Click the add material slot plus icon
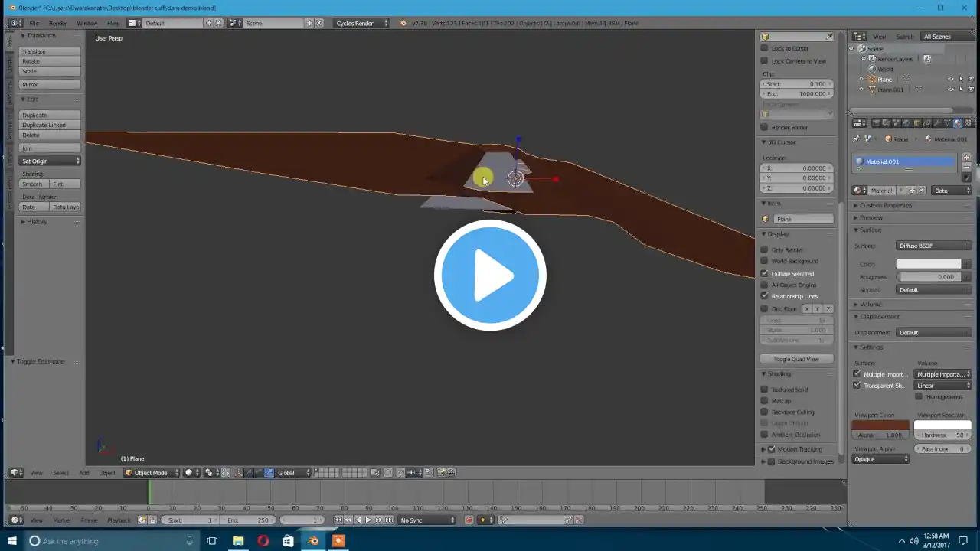This screenshot has width=980, height=551. (966, 157)
